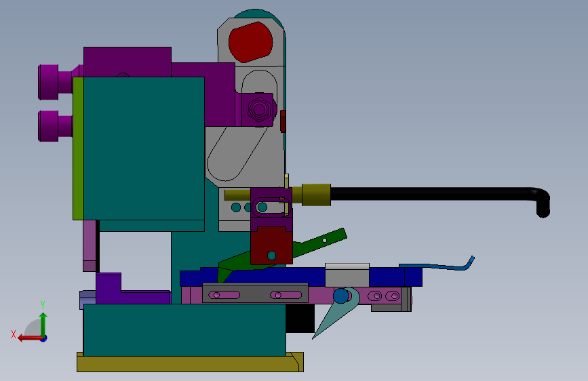Click the blue Z axis dot of the triad
The image size is (588, 381).
(44, 338)
